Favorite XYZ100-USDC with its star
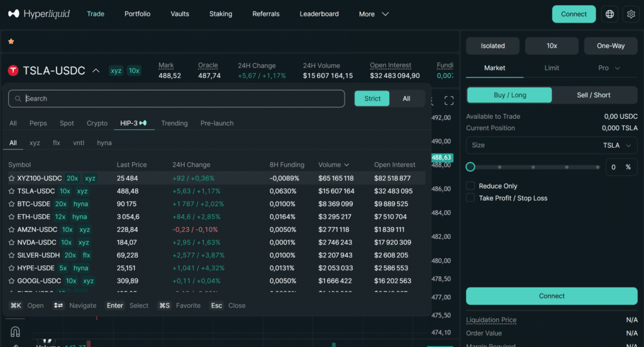The width and height of the screenshot is (644, 347). tap(11, 179)
